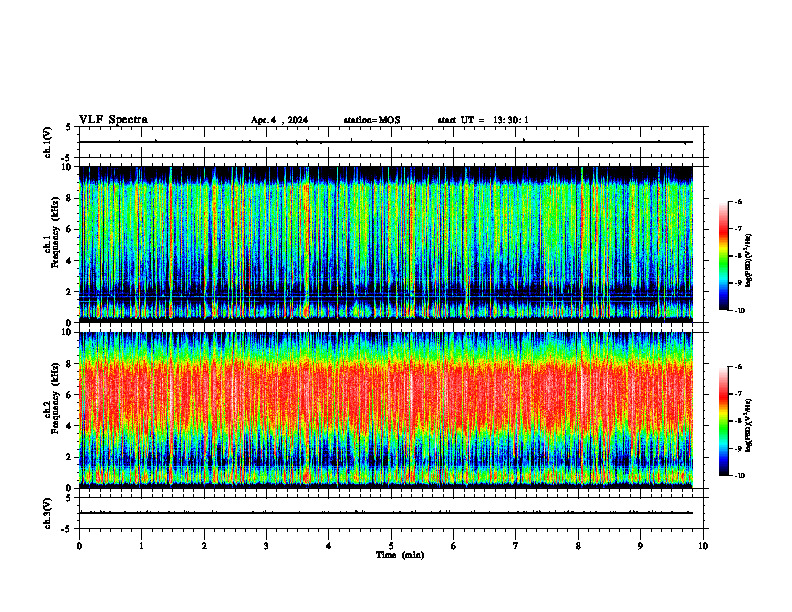Click time axis tick label "10"
The height and width of the screenshot is (612, 792).
click(x=703, y=546)
